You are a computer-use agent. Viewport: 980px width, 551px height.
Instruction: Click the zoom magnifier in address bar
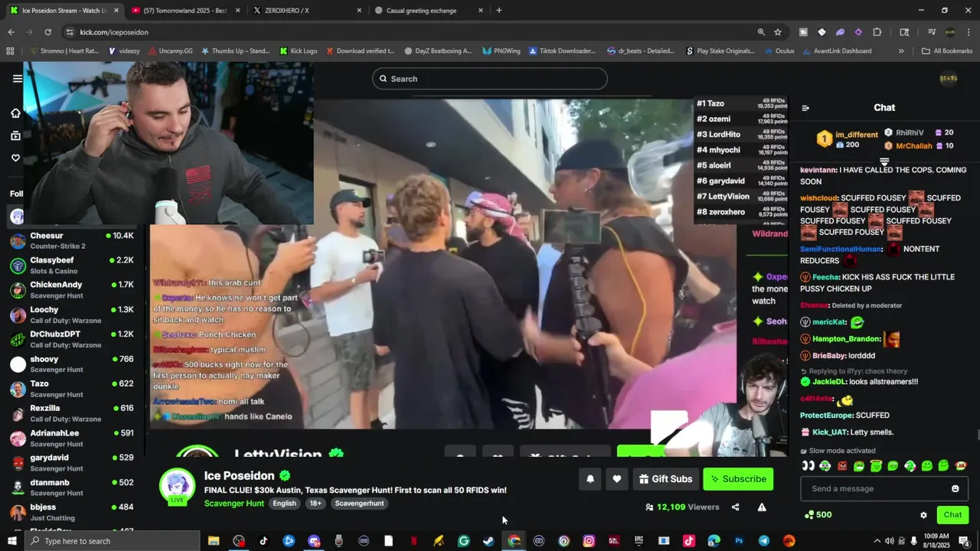coord(761,32)
